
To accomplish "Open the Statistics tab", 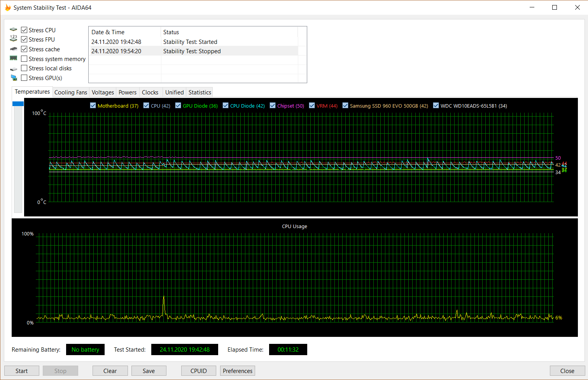I will click(200, 92).
